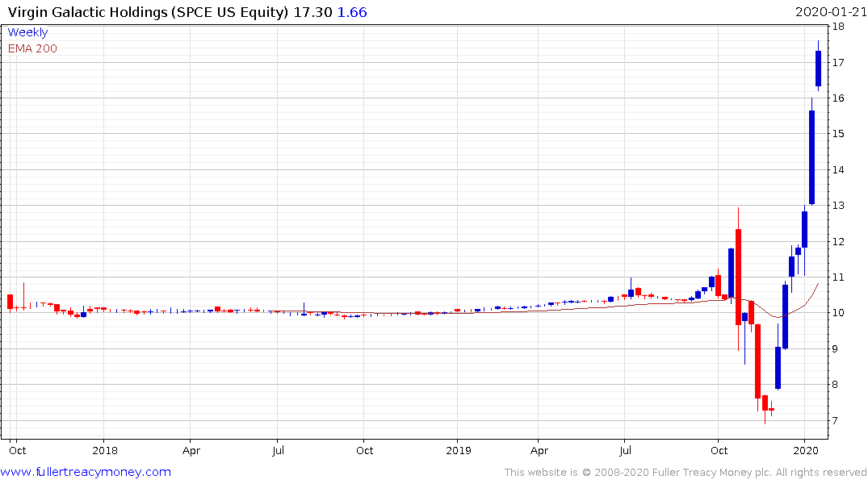868x484 pixels.
Task: Select the Weekly interval label
Action: point(27,32)
